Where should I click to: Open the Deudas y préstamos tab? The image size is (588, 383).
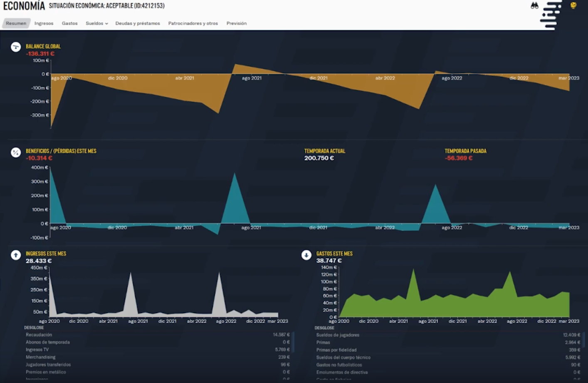click(138, 23)
